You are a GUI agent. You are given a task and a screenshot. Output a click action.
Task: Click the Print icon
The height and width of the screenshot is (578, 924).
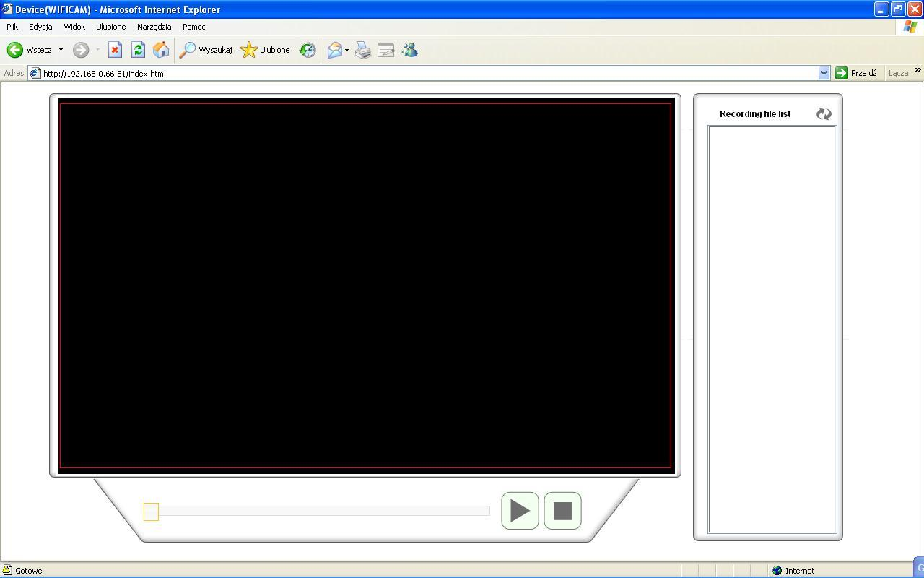click(363, 50)
